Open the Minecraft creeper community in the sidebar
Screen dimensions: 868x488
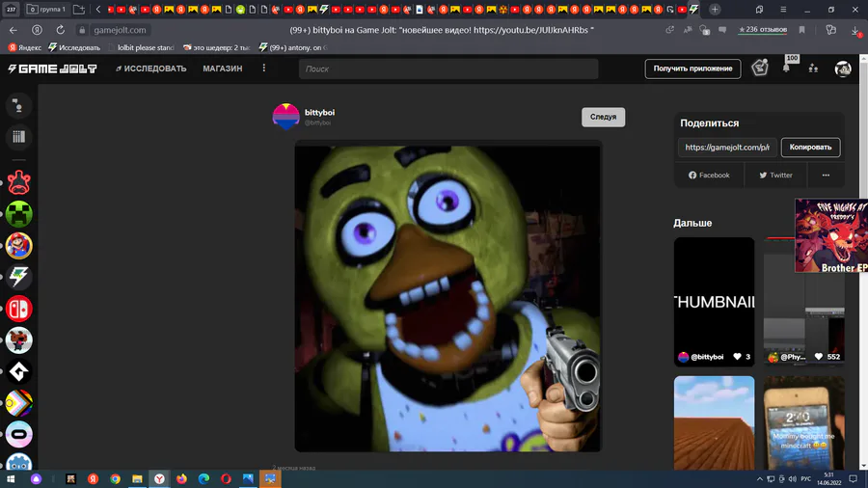pos(19,213)
